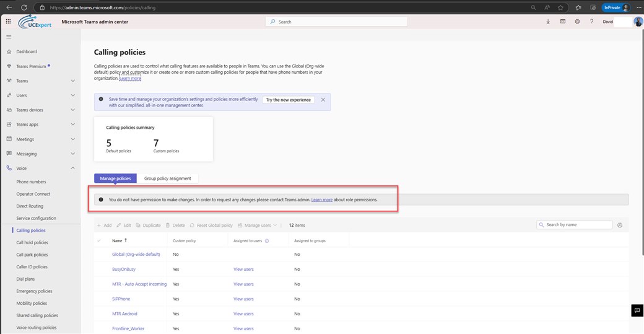Click the UCExpert logo

[x=35, y=22]
